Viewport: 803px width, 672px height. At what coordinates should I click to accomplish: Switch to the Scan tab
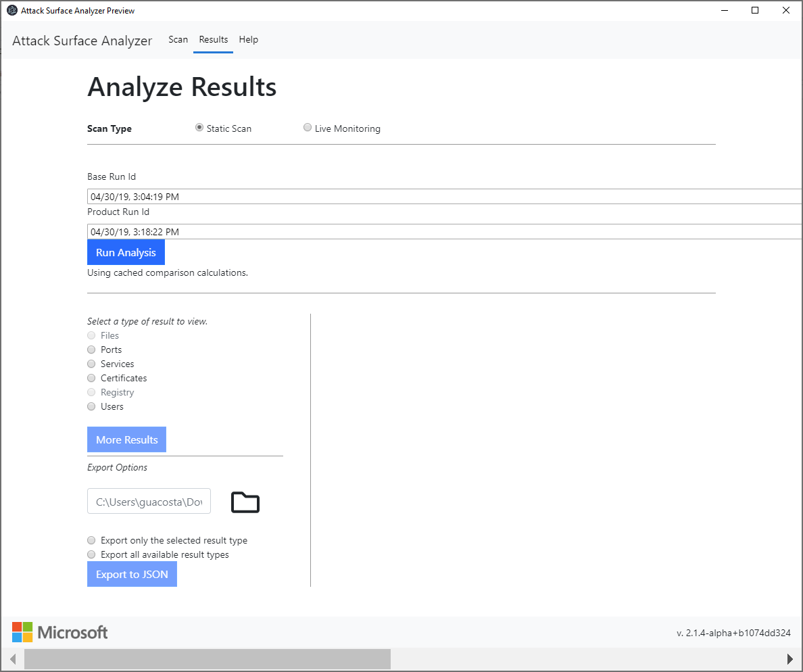point(178,40)
